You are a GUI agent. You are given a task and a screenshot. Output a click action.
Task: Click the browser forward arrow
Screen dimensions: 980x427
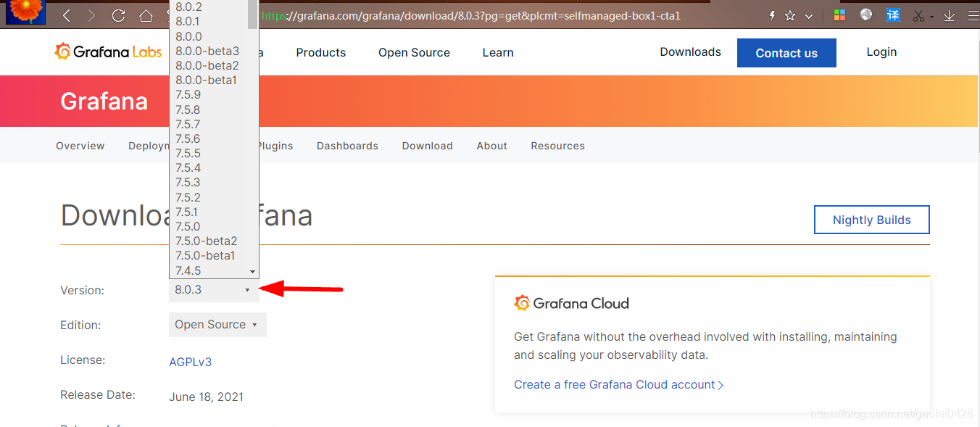tap(91, 15)
